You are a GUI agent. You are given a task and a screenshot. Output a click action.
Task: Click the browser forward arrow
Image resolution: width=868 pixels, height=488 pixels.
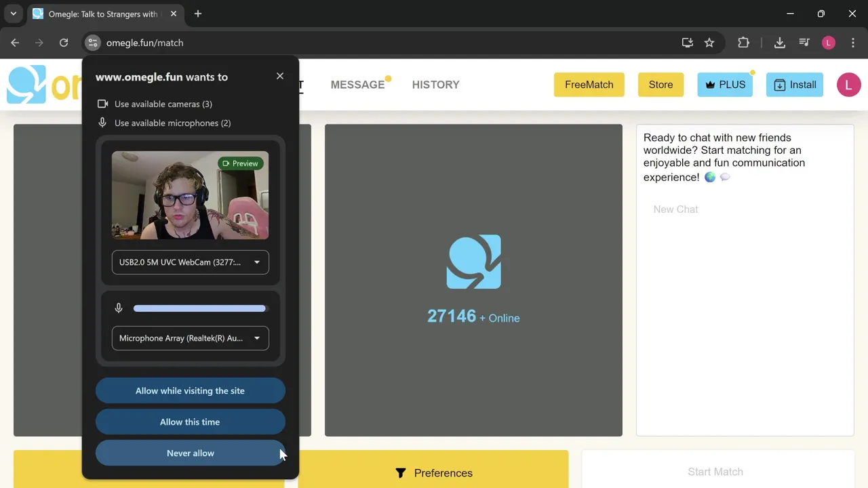pos(39,43)
